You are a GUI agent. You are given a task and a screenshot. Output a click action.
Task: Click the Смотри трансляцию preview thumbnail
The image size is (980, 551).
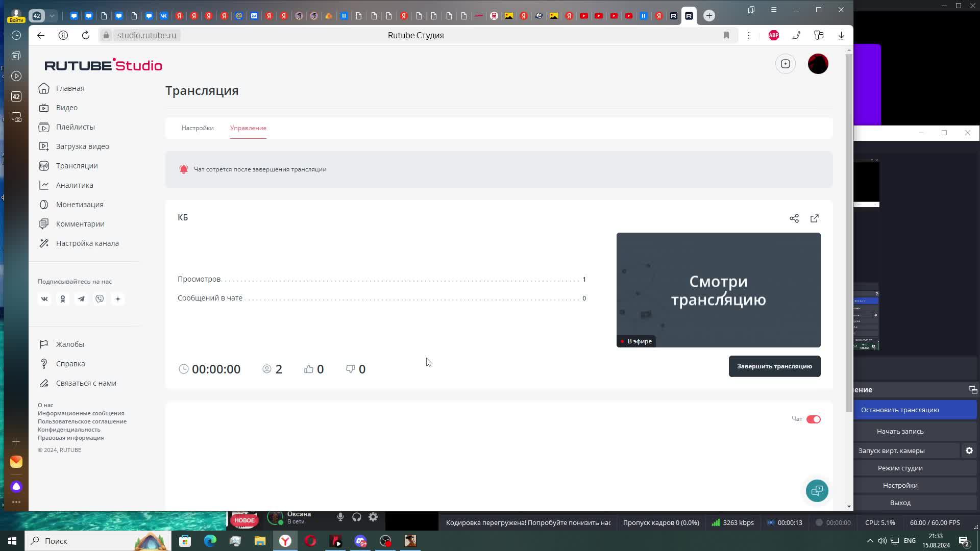pos(718,290)
